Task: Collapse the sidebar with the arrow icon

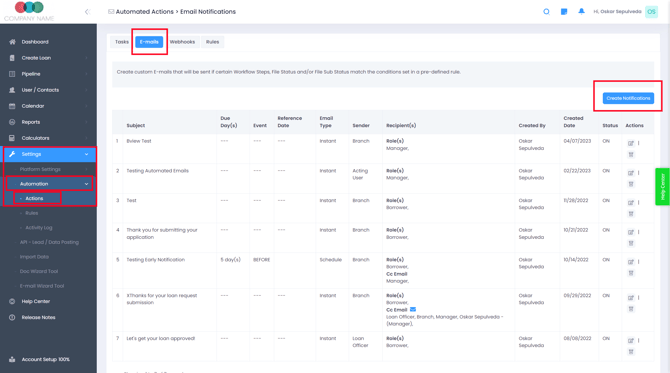Action: tap(87, 12)
